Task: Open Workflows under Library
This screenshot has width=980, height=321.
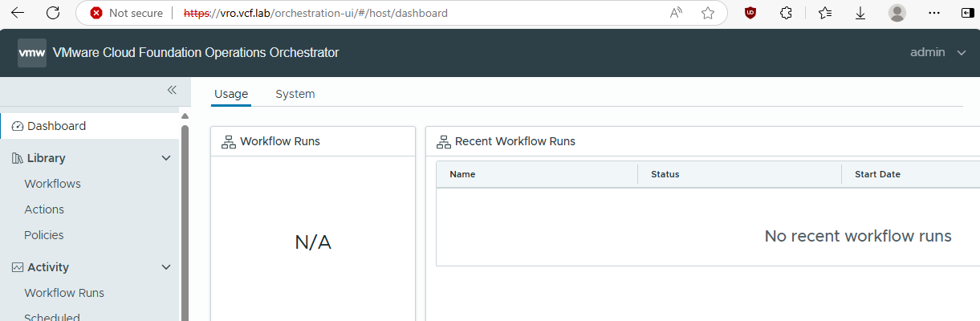Action: 52,184
